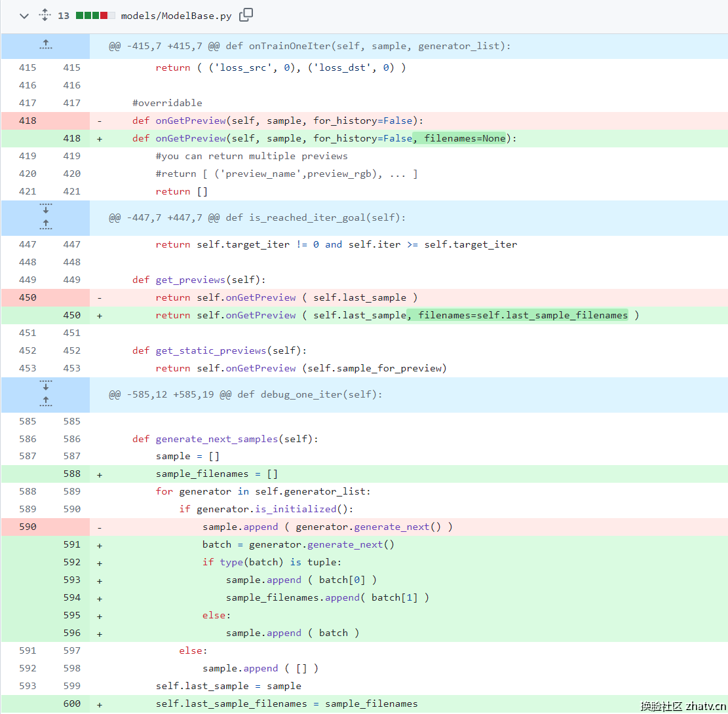The height and width of the screenshot is (714, 728).
Task: Select added line number 600
Action: pos(71,704)
